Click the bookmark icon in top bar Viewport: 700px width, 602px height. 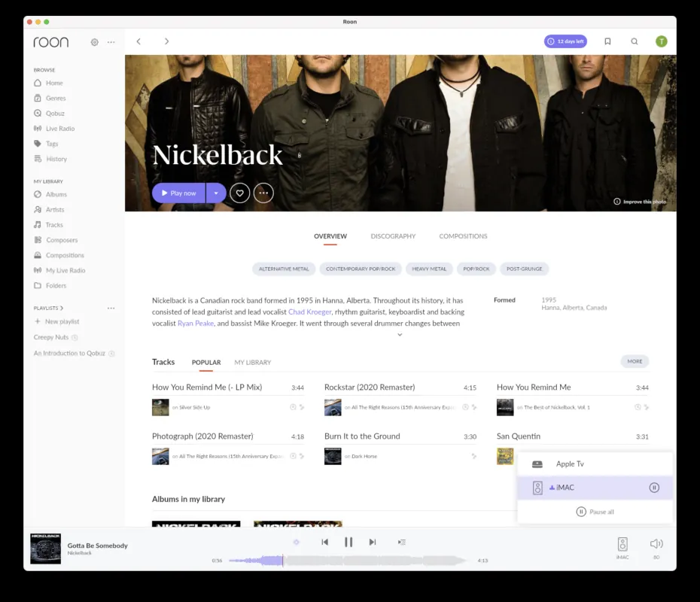click(607, 41)
